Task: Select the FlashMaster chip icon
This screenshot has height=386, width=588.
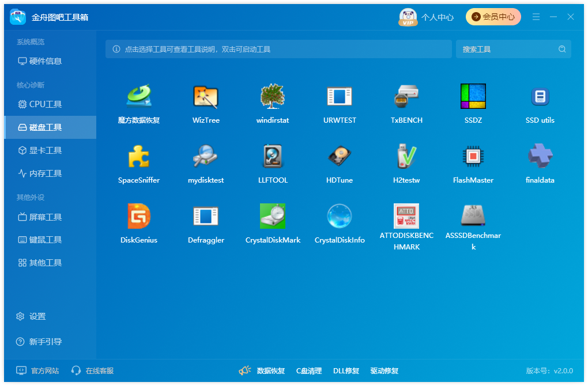Action: [473, 156]
